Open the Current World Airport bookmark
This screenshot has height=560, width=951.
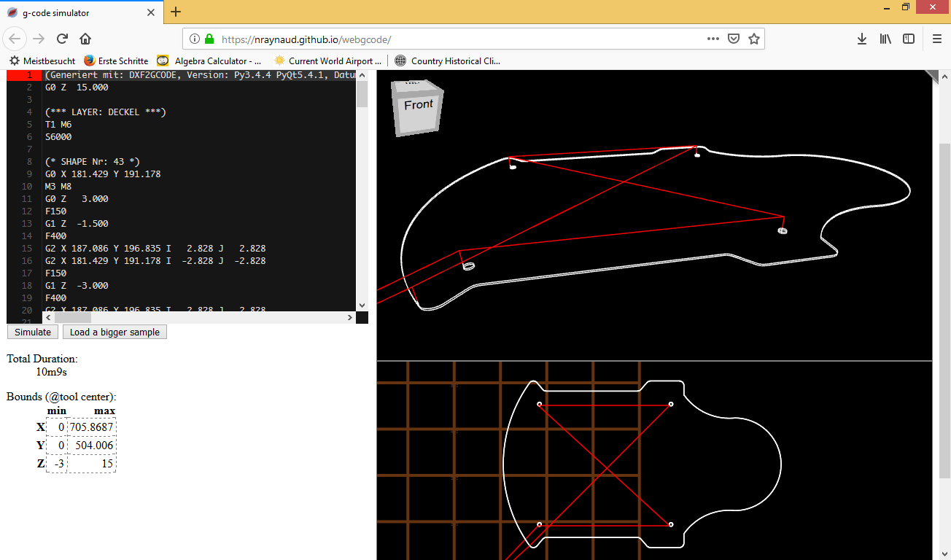tap(327, 61)
